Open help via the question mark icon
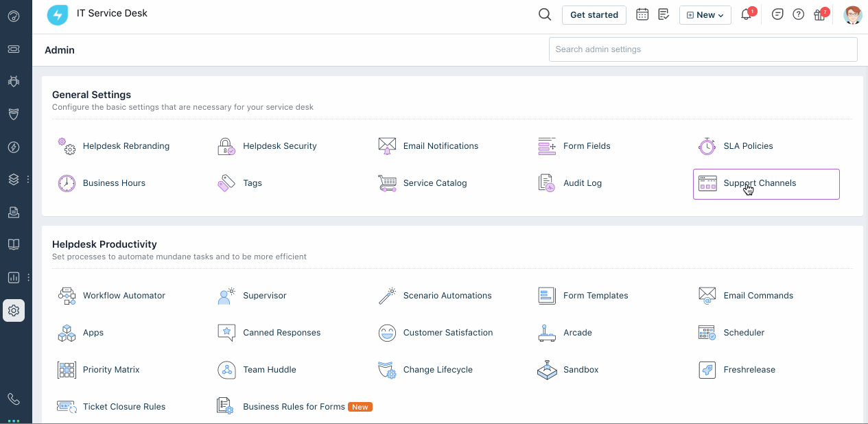Viewport: 868px width, 424px height. point(798,14)
